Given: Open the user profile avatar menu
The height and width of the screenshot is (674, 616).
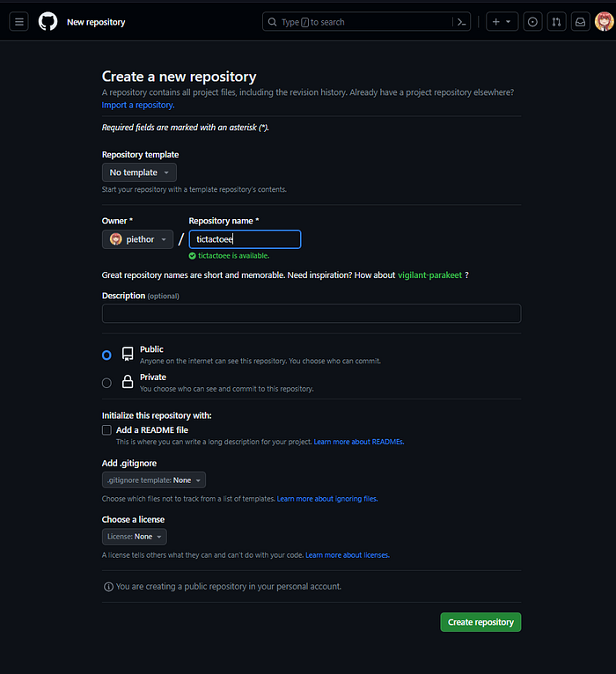Looking at the screenshot, I should [604, 22].
